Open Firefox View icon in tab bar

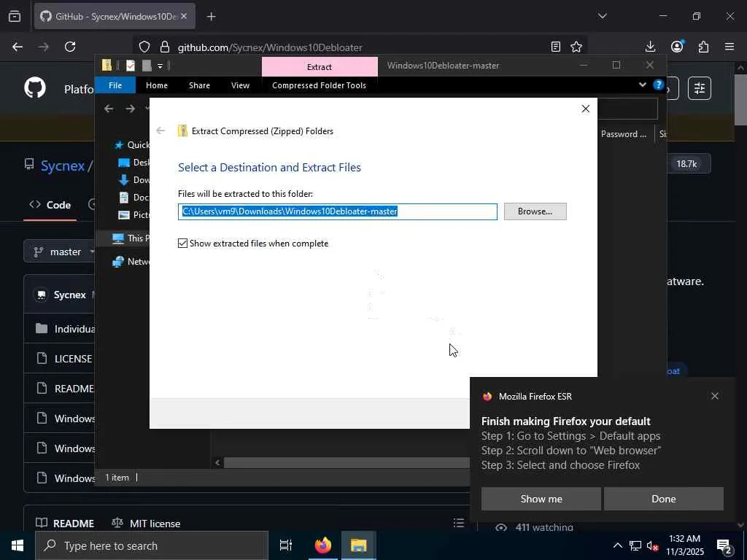coord(15,16)
